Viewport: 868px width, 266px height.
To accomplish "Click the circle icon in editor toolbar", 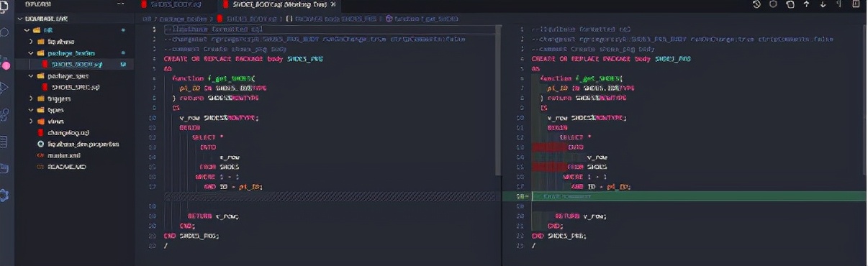I will coord(773,4).
